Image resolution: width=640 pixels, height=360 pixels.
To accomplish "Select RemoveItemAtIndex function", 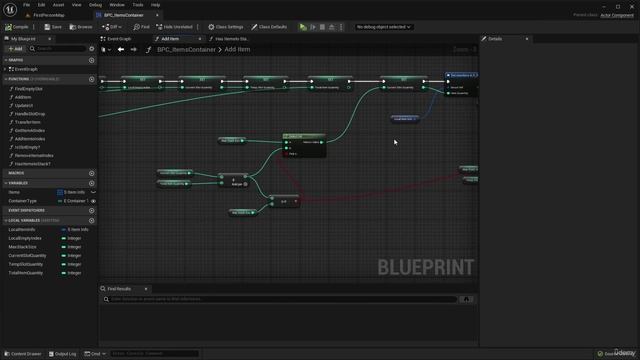I will (x=34, y=156).
